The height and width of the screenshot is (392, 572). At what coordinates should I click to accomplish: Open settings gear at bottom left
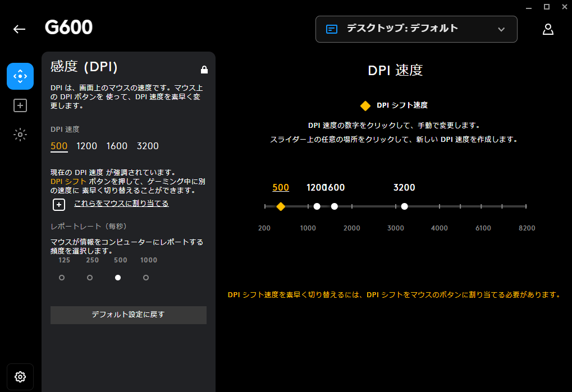[20, 377]
